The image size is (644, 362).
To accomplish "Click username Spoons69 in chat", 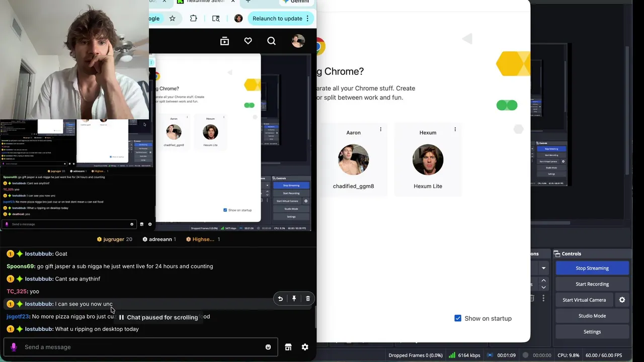I will [x=21, y=266].
